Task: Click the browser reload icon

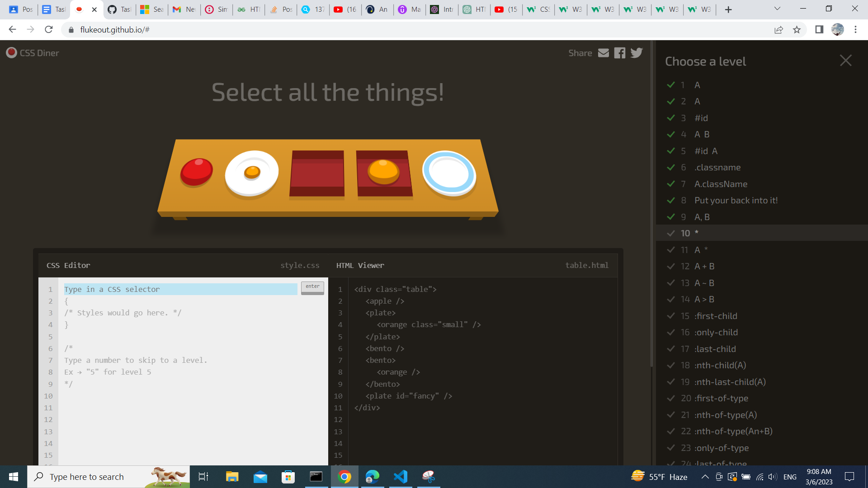Action: coord(49,30)
